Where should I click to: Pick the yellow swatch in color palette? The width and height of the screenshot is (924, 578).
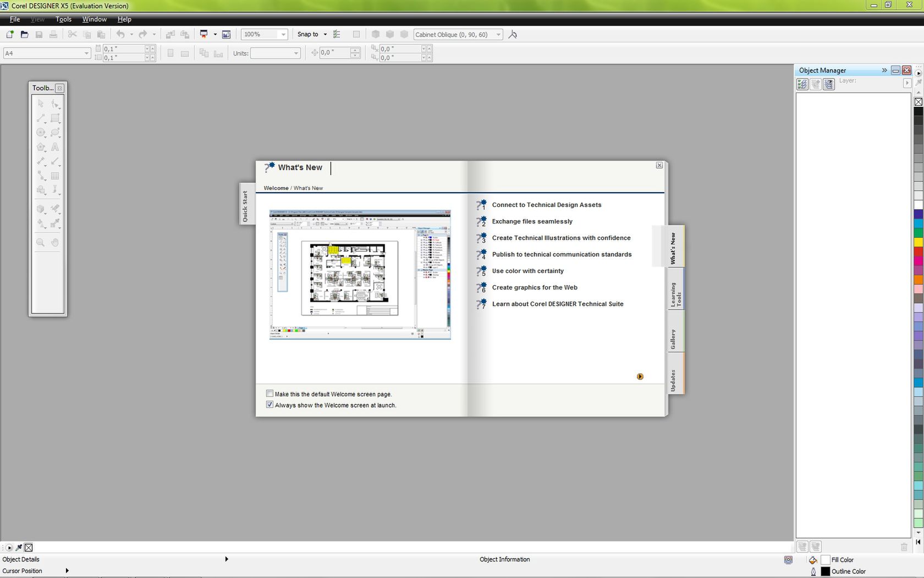(x=919, y=242)
